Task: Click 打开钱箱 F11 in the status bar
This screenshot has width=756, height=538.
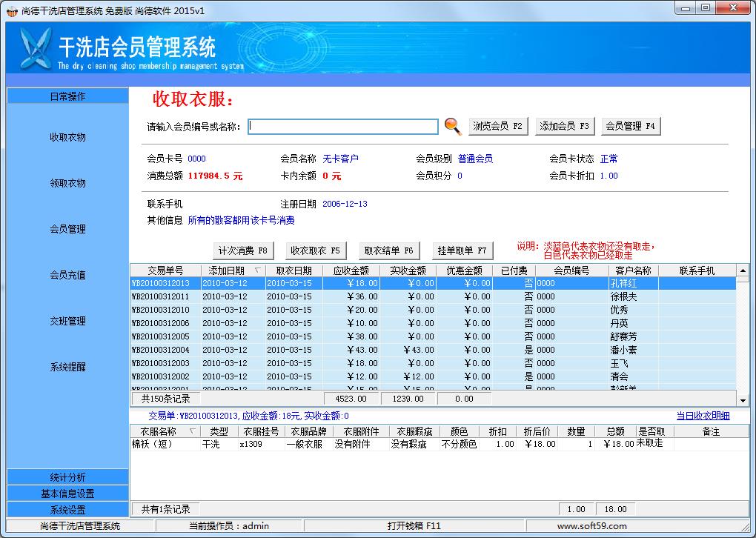Action: (x=414, y=526)
